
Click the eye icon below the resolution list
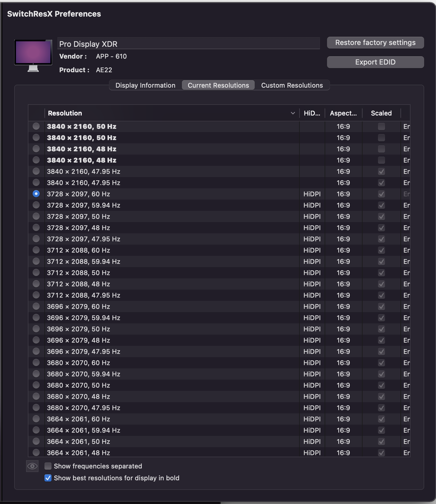click(32, 466)
